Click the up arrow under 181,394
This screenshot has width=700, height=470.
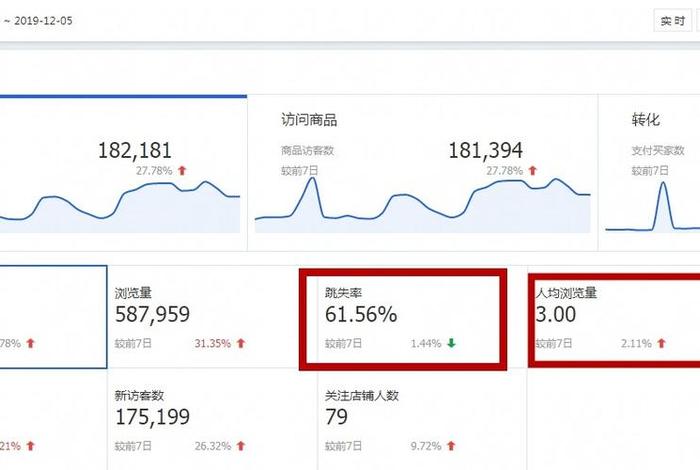533,171
